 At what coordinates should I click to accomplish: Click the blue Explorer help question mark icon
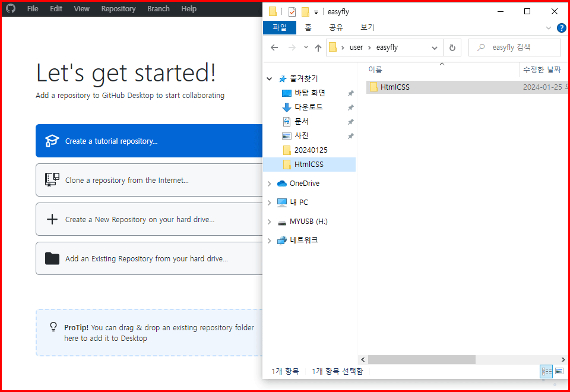point(561,28)
